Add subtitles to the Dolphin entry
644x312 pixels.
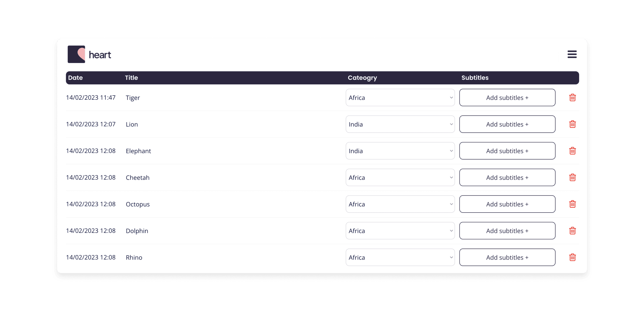click(x=507, y=231)
